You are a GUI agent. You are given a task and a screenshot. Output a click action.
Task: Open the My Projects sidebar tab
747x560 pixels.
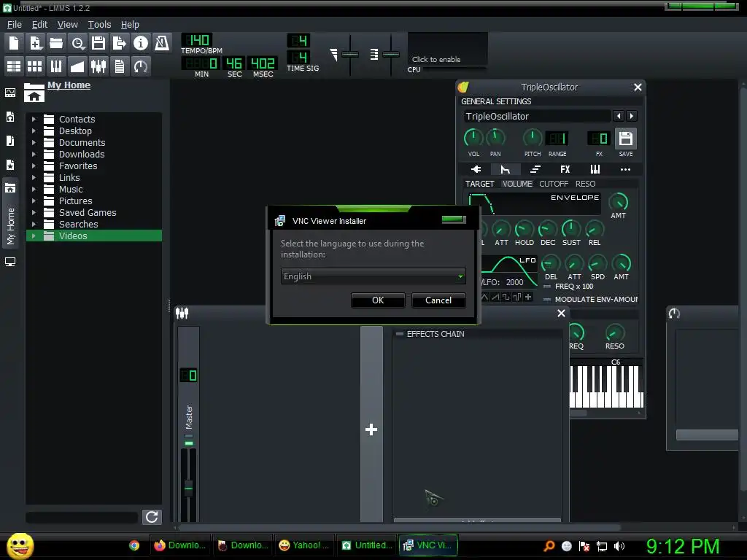[x=10, y=117]
